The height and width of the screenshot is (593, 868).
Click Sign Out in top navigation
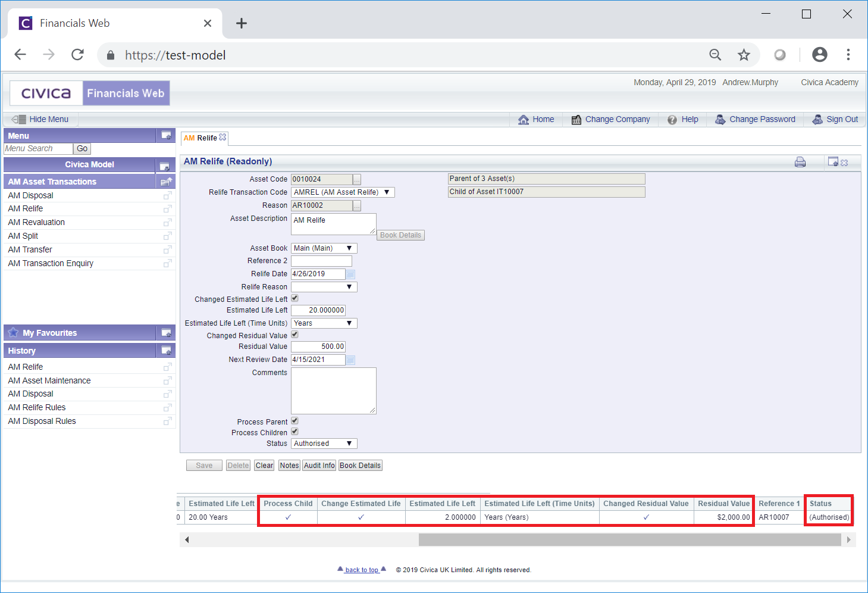[835, 119]
